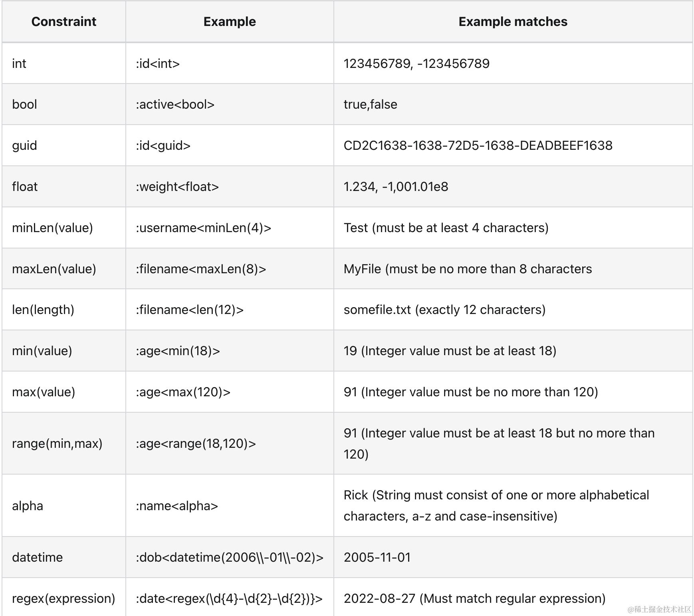Viewport: 694px width, 616px height.
Task: Select the int constraint cell
Action: coord(19,64)
